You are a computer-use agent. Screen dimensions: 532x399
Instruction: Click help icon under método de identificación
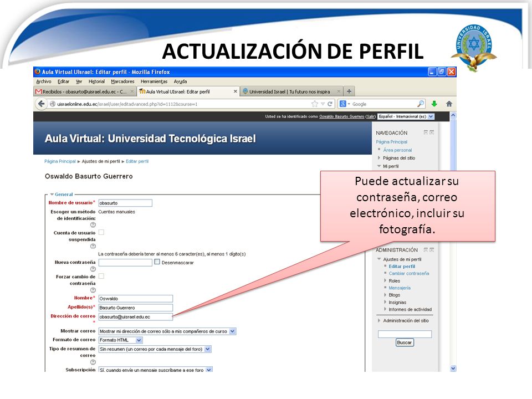click(93, 224)
